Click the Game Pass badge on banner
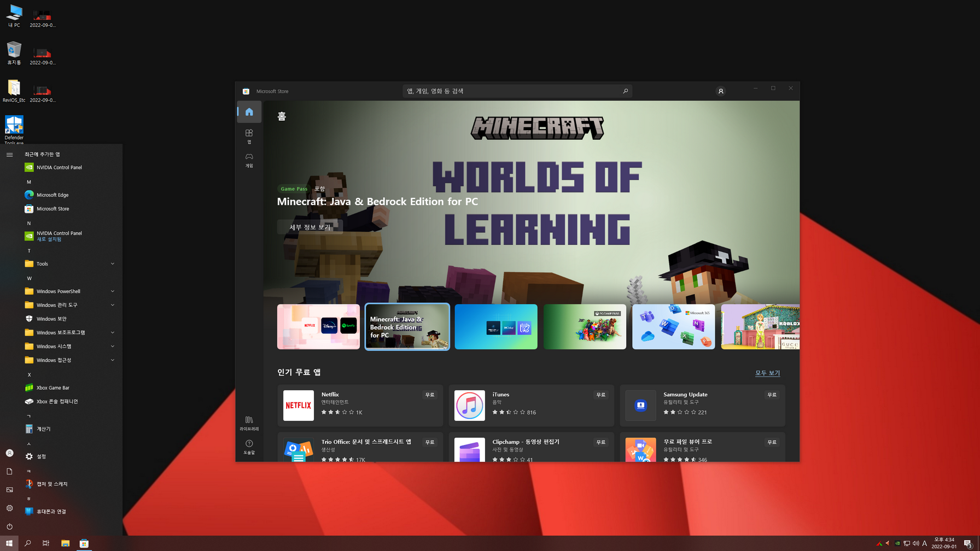The width and height of the screenshot is (980, 551). point(294,189)
